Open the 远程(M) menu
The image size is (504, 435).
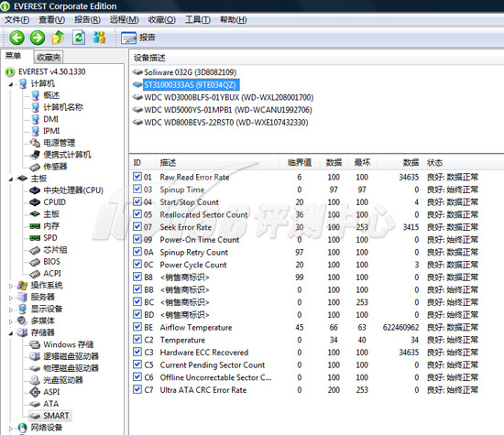(124, 20)
